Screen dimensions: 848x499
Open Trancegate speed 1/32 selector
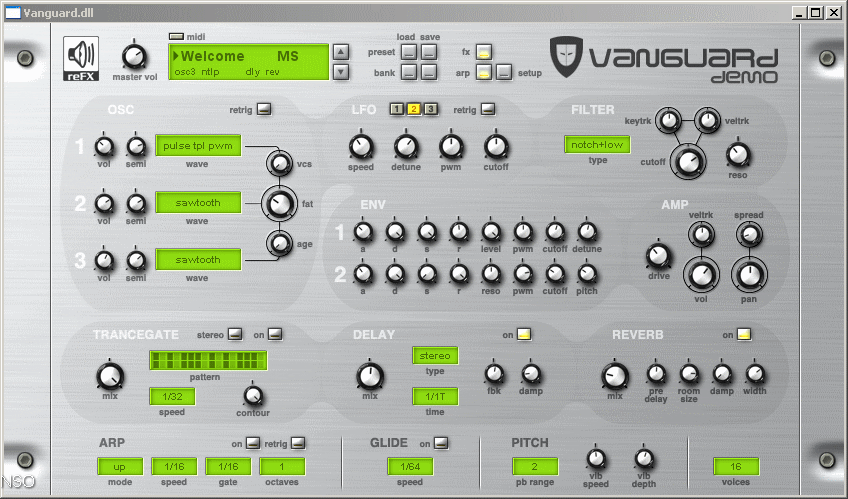point(172,396)
